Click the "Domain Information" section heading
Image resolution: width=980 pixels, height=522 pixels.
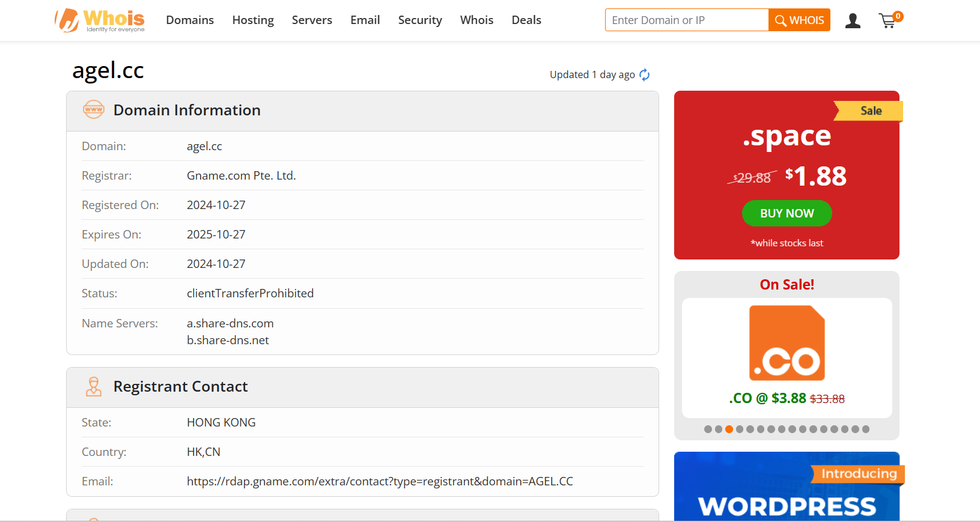(187, 110)
